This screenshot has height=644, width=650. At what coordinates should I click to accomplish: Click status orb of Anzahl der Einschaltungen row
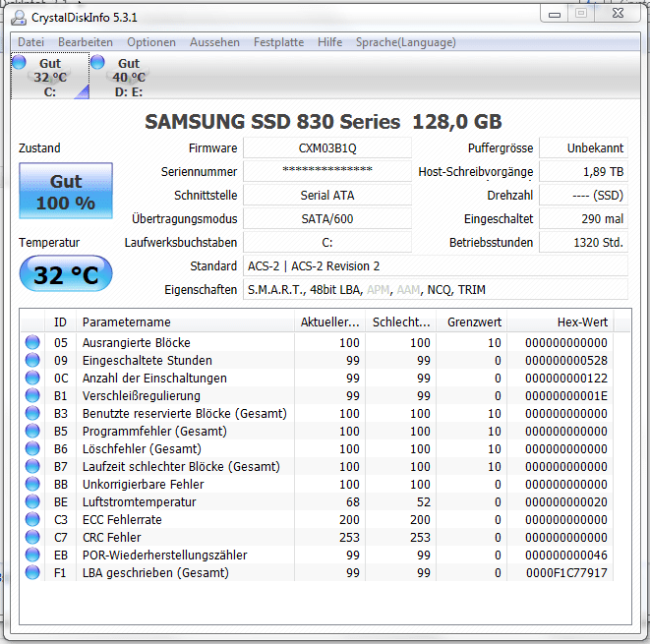(32, 378)
